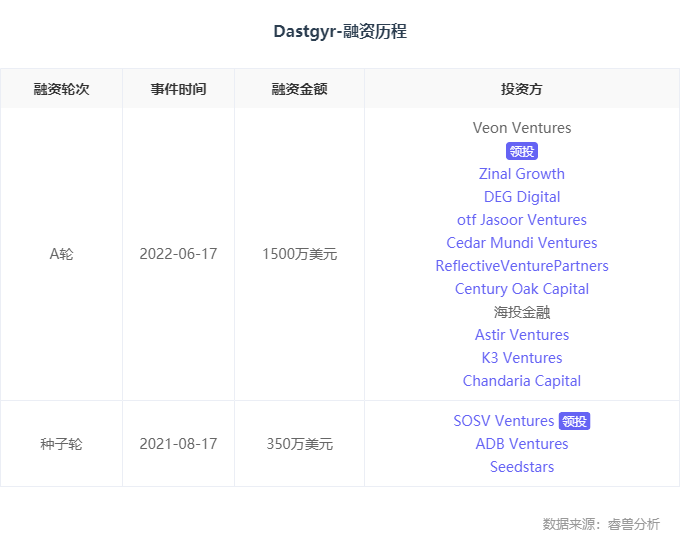Click the 领投 badge under Veon Ventures
Image resolution: width=680 pixels, height=560 pixels.
tap(522, 151)
